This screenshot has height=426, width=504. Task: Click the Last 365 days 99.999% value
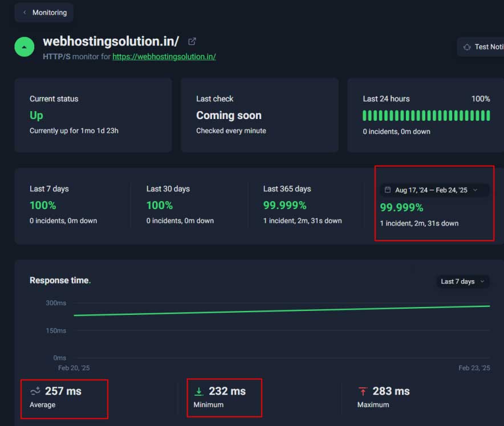click(285, 206)
